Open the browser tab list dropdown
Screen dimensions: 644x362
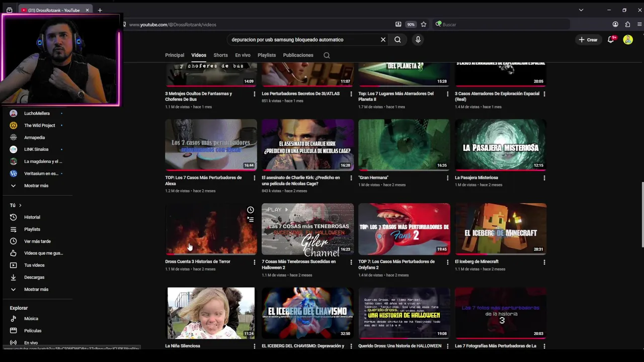[581, 10]
